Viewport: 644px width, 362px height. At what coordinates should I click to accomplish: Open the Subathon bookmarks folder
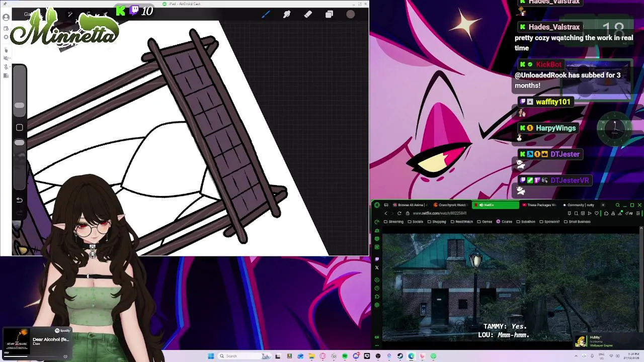(526, 222)
